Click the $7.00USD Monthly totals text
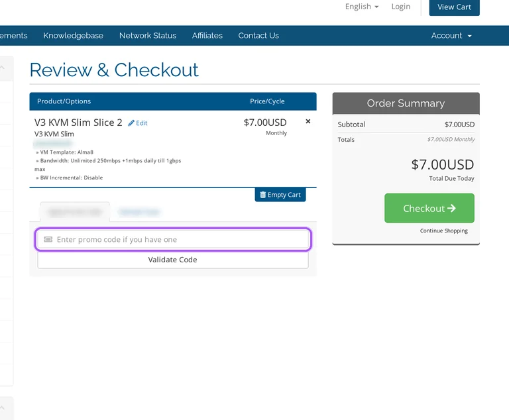Screen dimensions: 509x420 click(x=451, y=139)
